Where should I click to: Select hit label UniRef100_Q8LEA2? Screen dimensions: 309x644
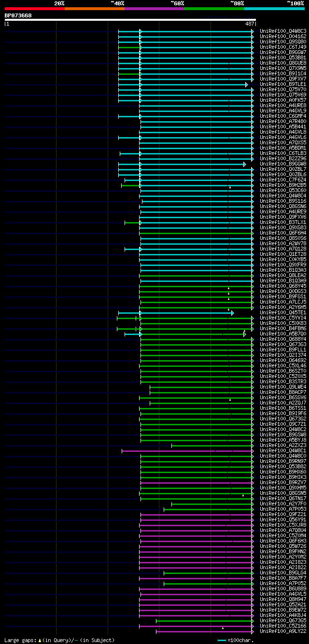point(283,275)
